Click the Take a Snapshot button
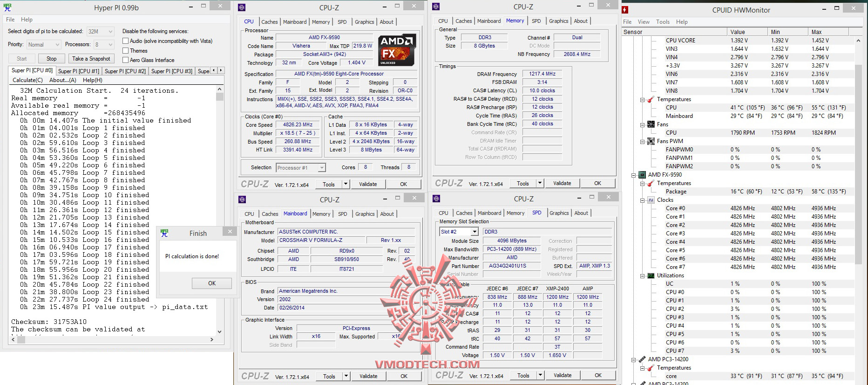The image size is (868, 385). click(x=91, y=59)
